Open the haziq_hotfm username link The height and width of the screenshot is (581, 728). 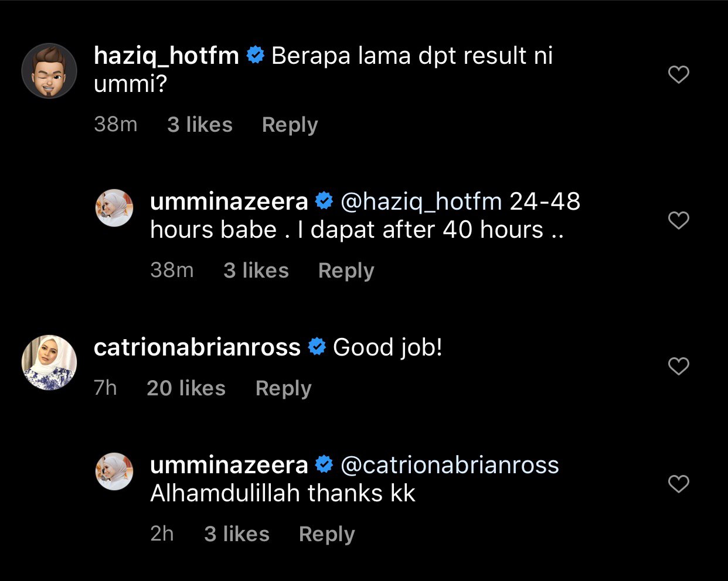166,56
